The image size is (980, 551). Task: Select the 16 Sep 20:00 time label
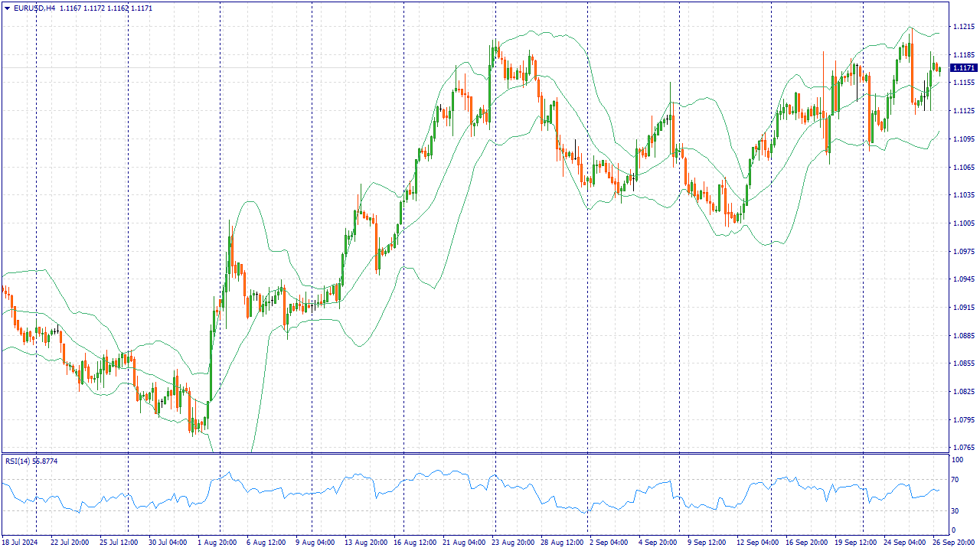[x=805, y=543]
